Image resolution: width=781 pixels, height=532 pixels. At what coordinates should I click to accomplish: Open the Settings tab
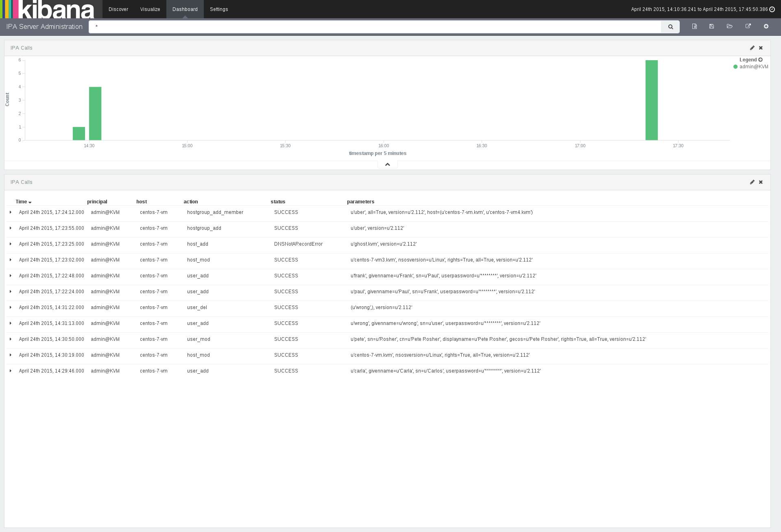coord(219,9)
